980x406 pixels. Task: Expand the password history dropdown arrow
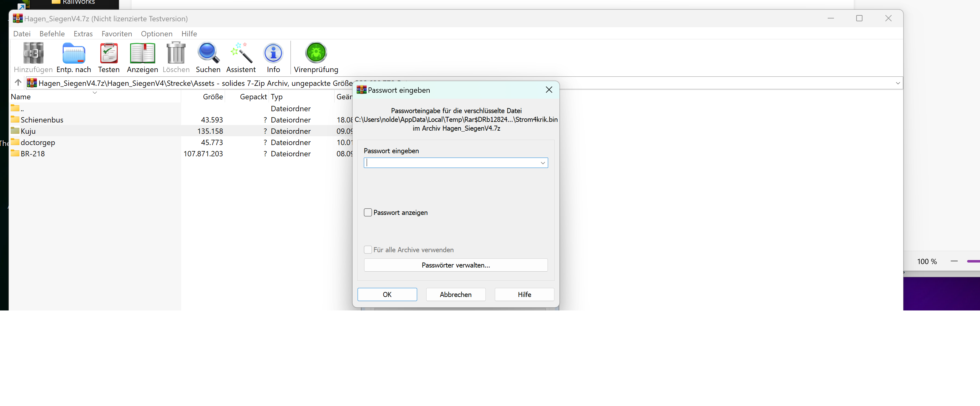(x=543, y=163)
